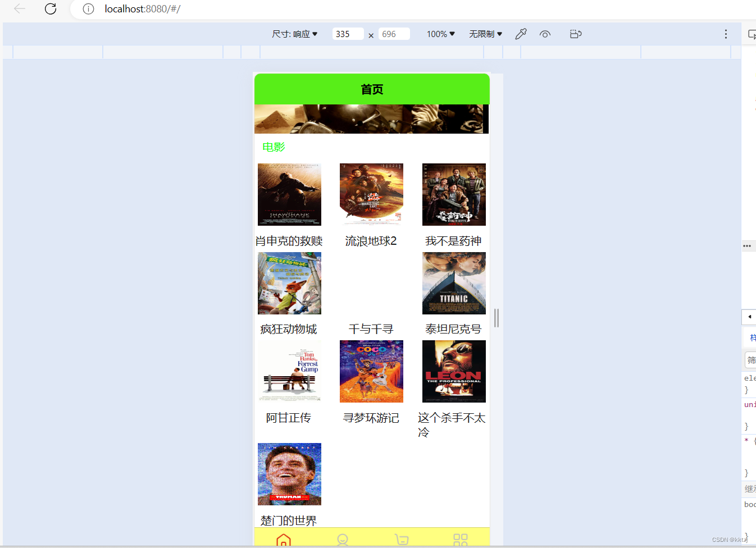Click the 首页 header title

[372, 89]
